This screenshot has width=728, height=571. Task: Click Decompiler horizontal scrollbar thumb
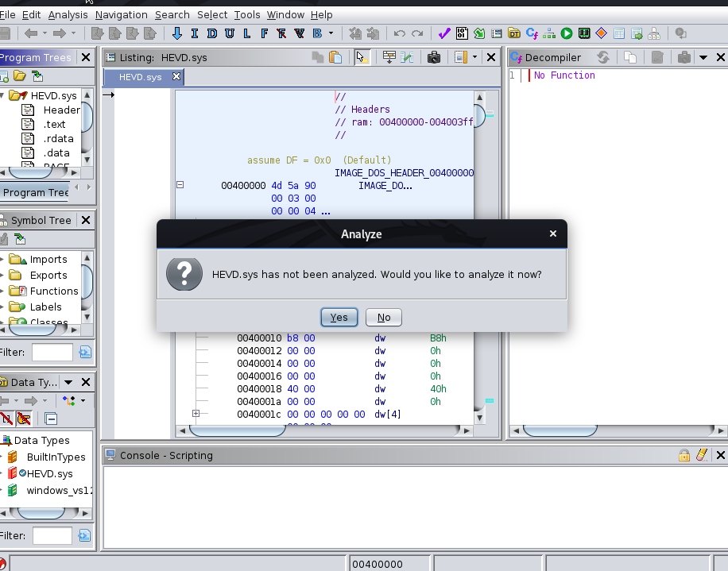[560, 431]
